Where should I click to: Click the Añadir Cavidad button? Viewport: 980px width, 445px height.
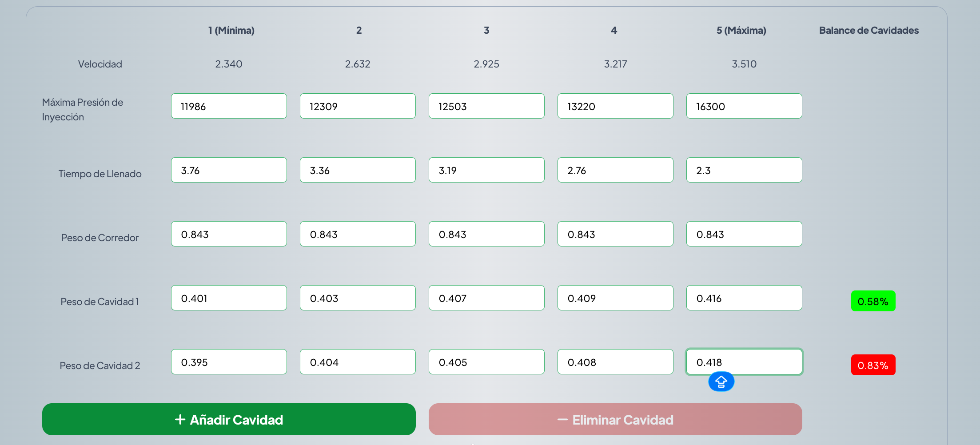click(x=229, y=419)
